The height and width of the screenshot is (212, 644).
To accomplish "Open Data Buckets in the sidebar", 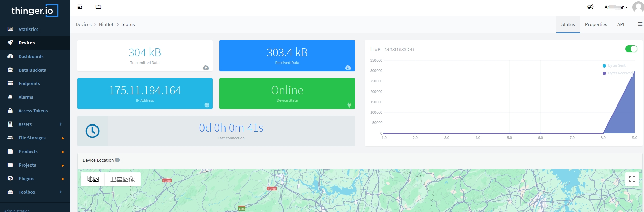I will coord(32,70).
